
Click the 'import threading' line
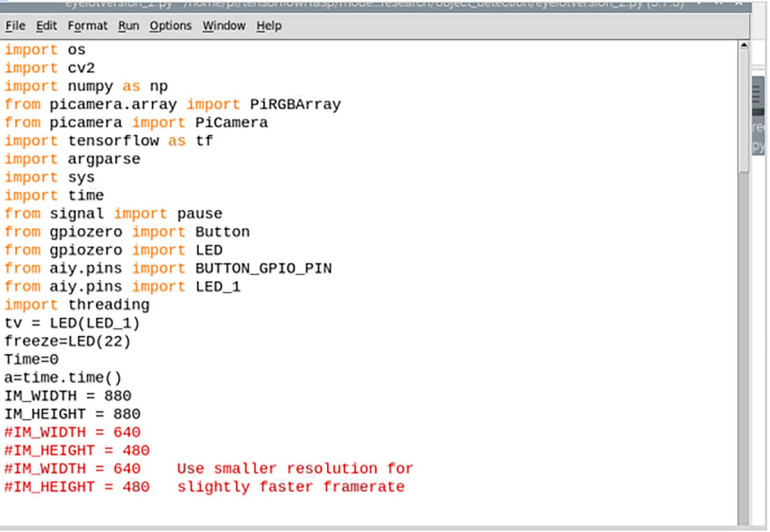[77, 304]
